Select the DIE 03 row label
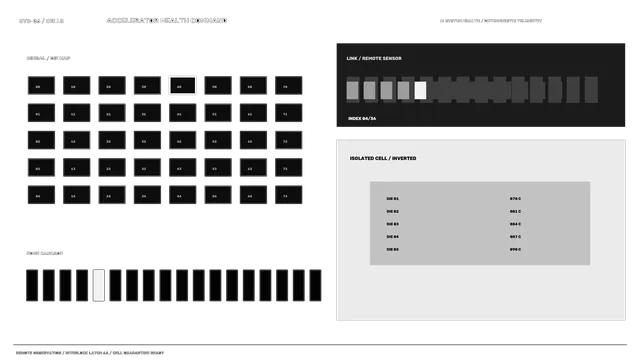 point(393,224)
